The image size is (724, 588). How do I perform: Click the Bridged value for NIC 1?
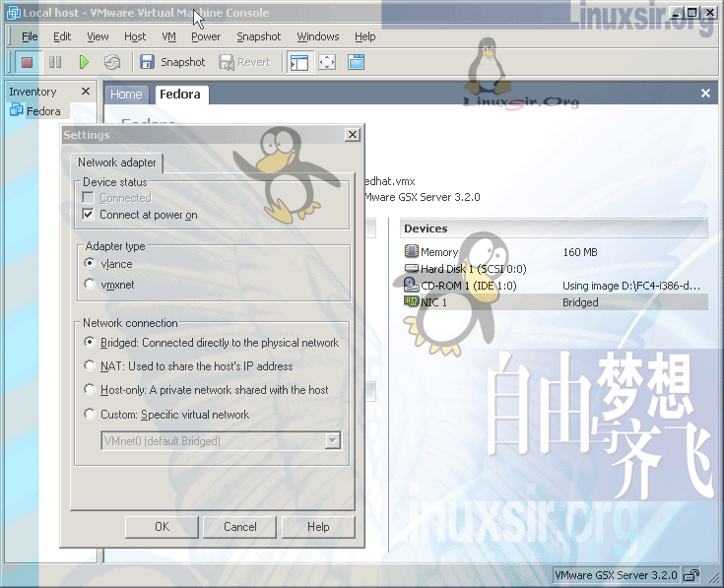[x=580, y=302]
